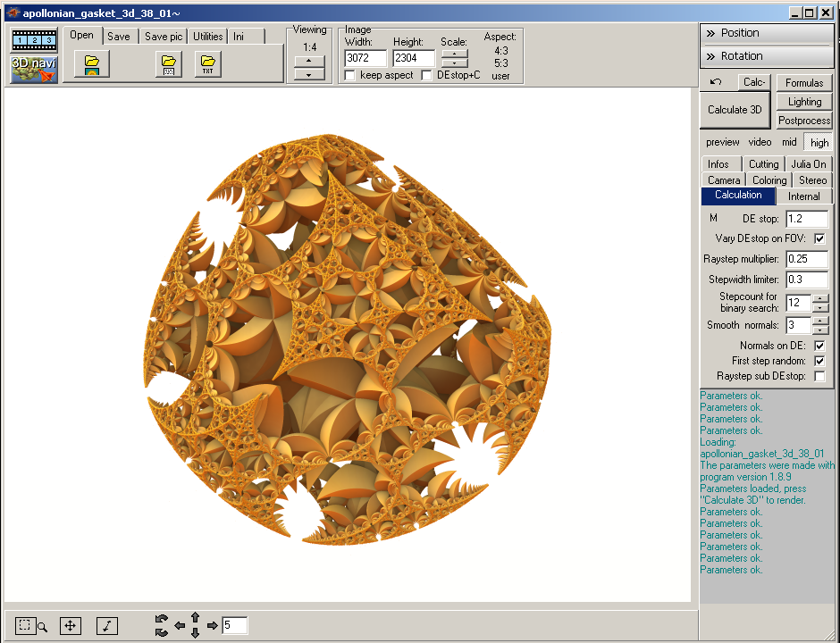
Task: Click the open-from-image folder icon
Action: tap(91, 64)
